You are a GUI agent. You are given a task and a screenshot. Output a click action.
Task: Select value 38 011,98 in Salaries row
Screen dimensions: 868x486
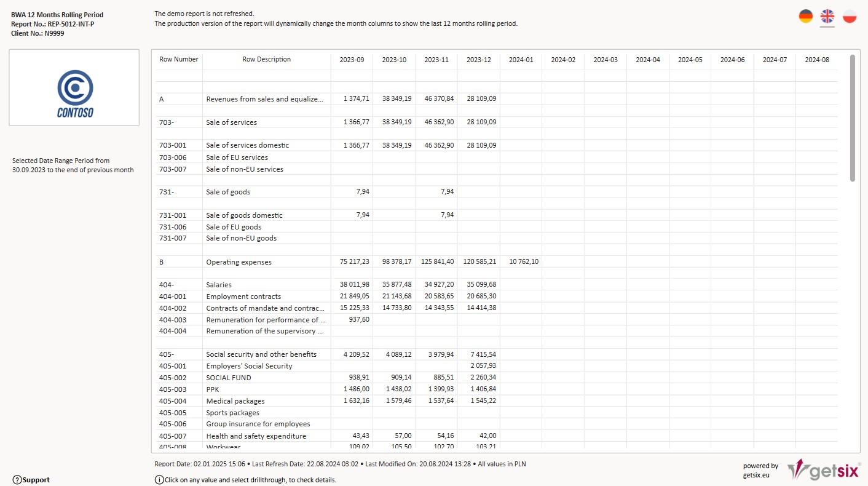355,285
